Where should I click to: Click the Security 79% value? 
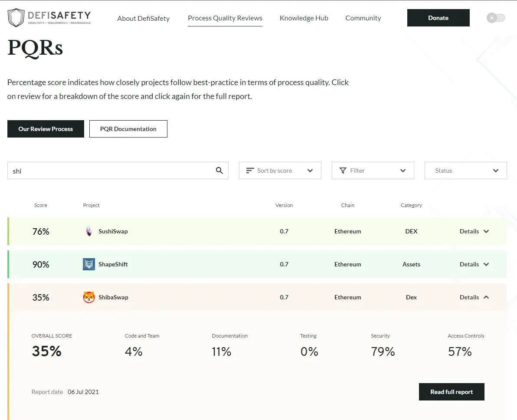383,352
